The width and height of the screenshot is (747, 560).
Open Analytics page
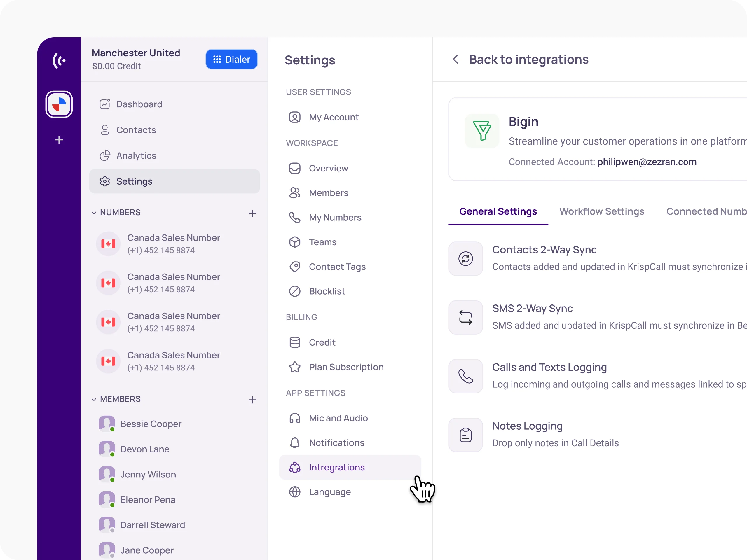[x=174, y=156]
